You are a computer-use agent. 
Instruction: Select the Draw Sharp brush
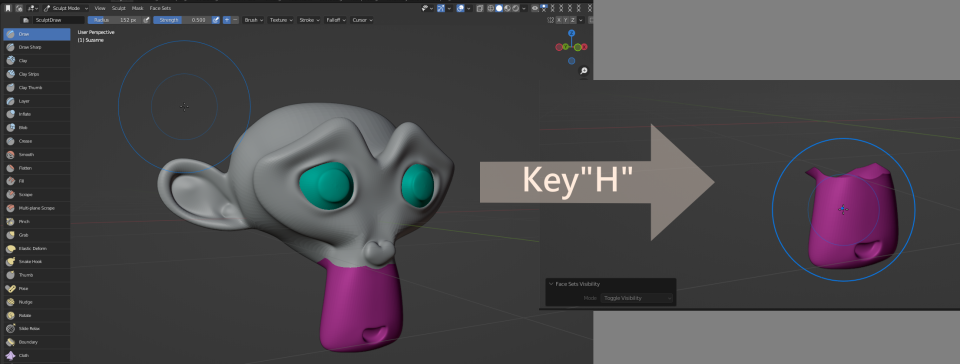(36, 48)
